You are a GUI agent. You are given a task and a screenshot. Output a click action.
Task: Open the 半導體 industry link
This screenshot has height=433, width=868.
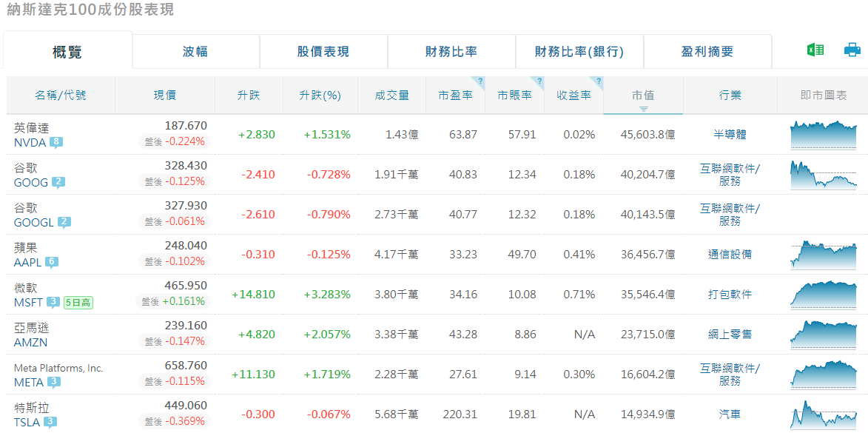point(730,135)
